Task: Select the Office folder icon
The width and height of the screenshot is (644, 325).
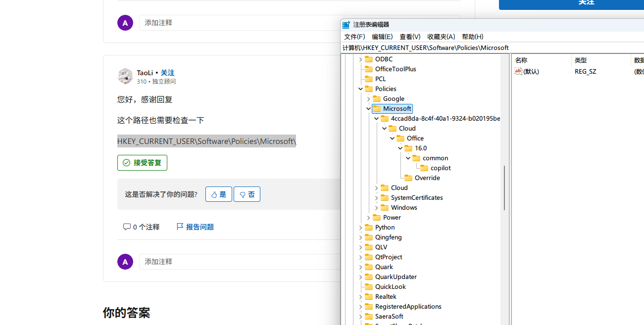Action: (x=400, y=139)
